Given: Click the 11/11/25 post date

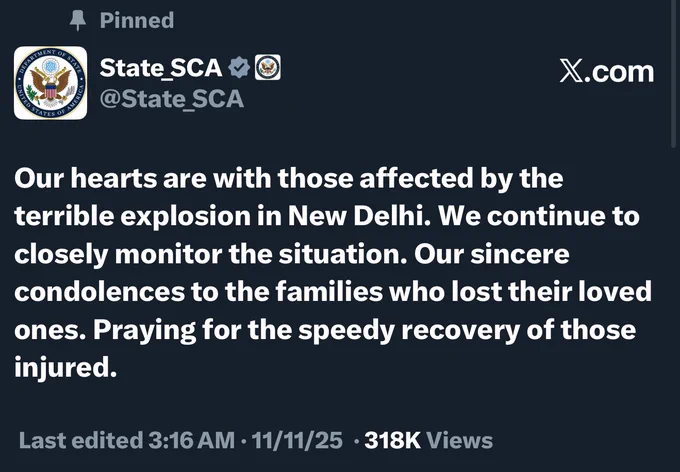Looking at the screenshot, I should [x=297, y=440].
